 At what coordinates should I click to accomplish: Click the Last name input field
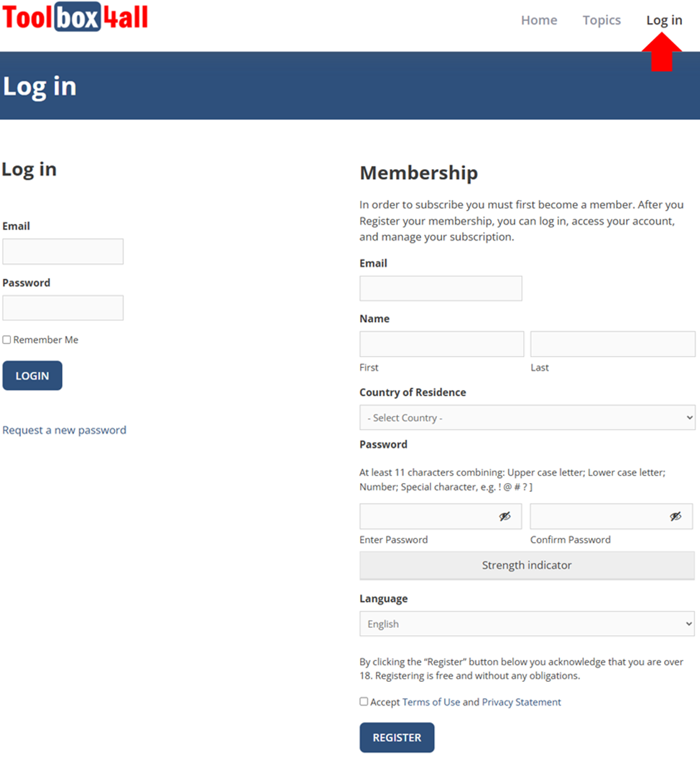click(612, 344)
